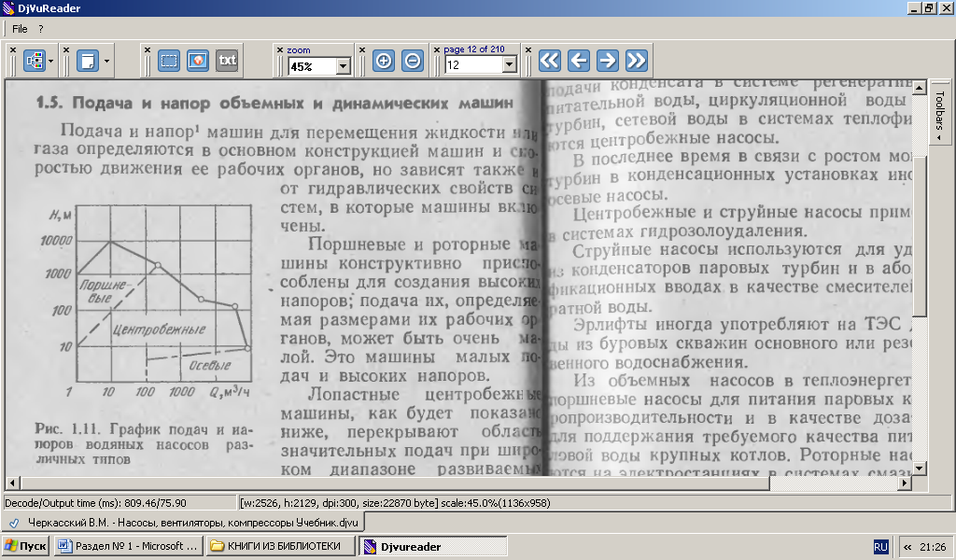Viewport: 956px width, 560px height.
Task: Expand the page view mode dropdown arrow
Action: tap(106, 61)
